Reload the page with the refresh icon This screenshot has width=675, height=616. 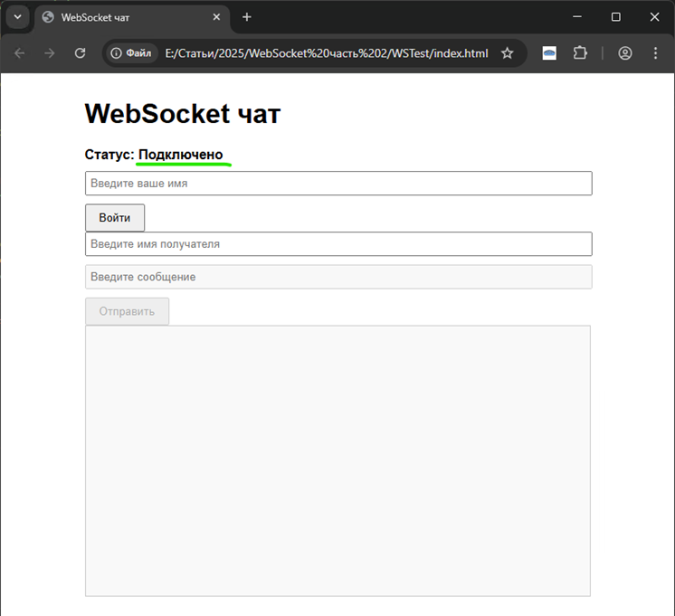coord(80,53)
